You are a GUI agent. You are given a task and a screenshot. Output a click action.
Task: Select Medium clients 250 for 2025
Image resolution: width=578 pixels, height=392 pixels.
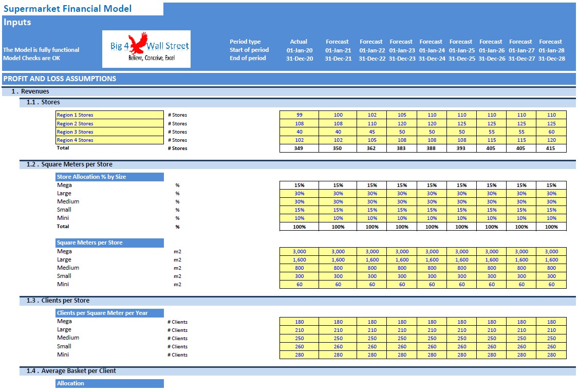coord(461,338)
